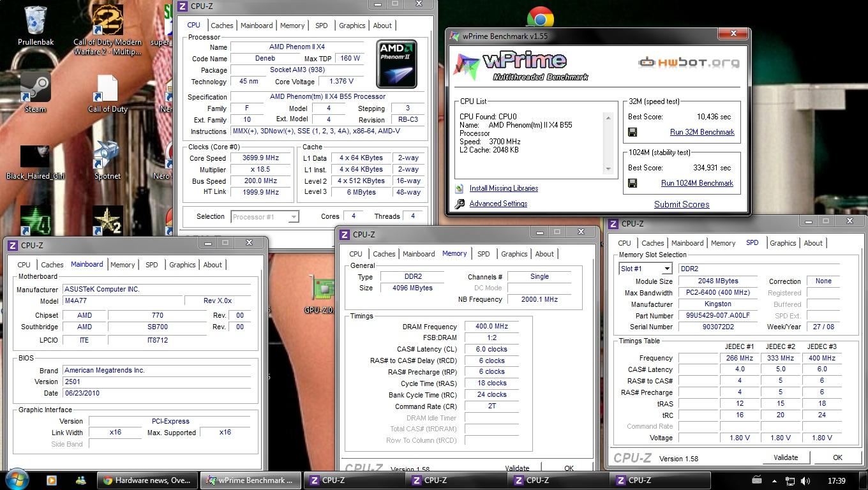Click the Z icon in the SPD CPU-Z title bar

tap(613, 224)
